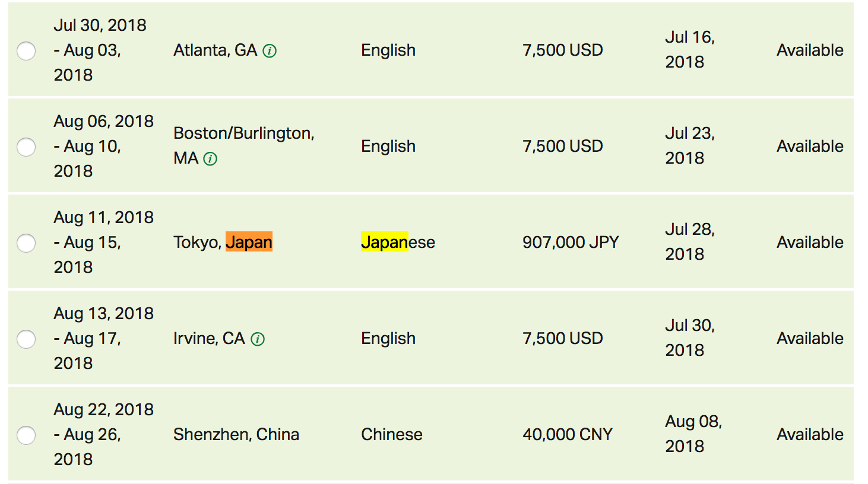Click the 40,000 CNY price
This screenshot has width=868, height=484.
[x=567, y=434]
